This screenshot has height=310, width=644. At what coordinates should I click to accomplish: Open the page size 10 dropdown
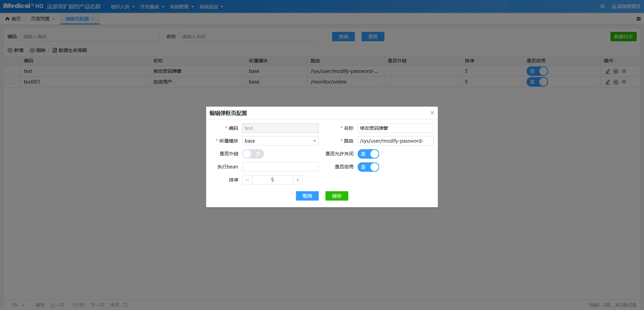18,305
